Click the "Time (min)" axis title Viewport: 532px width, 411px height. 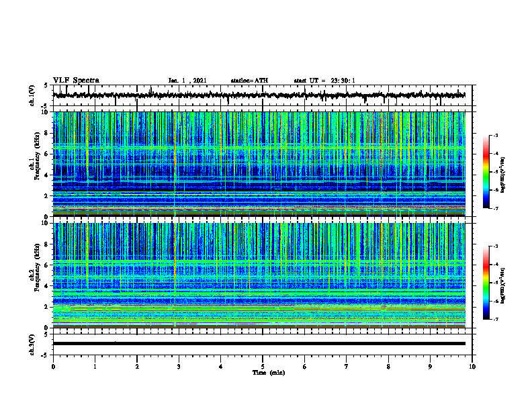[x=269, y=373]
